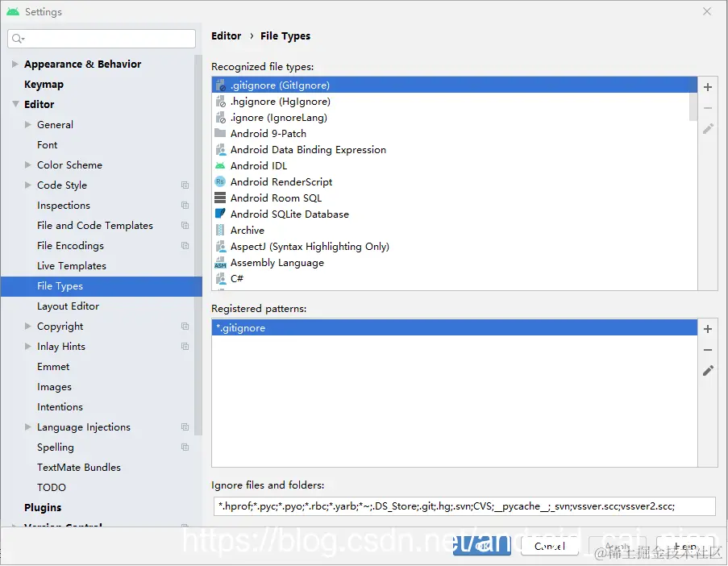
Task: Click the Archive file type icon
Action: (x=220, y=231)
